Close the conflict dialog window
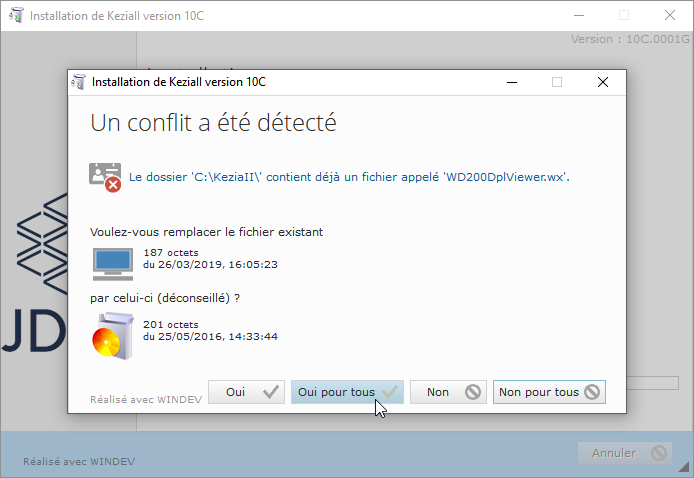Screen dimensions: 694x478 [x=603, y=82]
